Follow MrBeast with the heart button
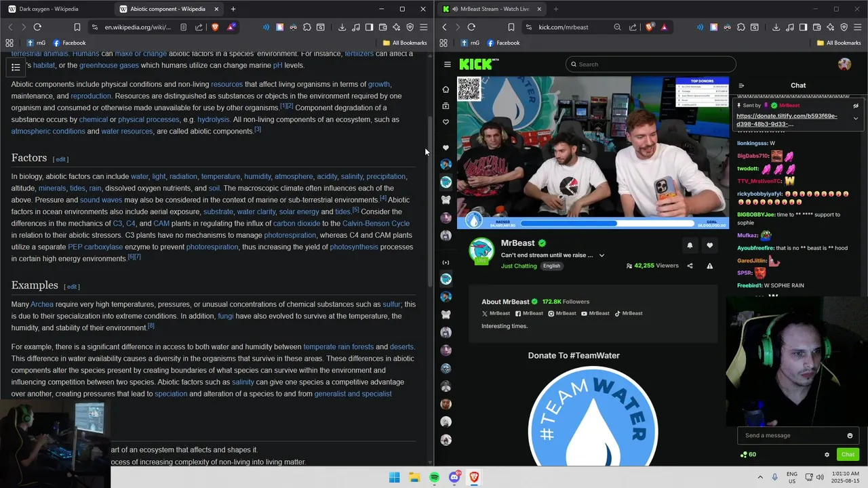The image size is (868, 488). coord(709,245)
